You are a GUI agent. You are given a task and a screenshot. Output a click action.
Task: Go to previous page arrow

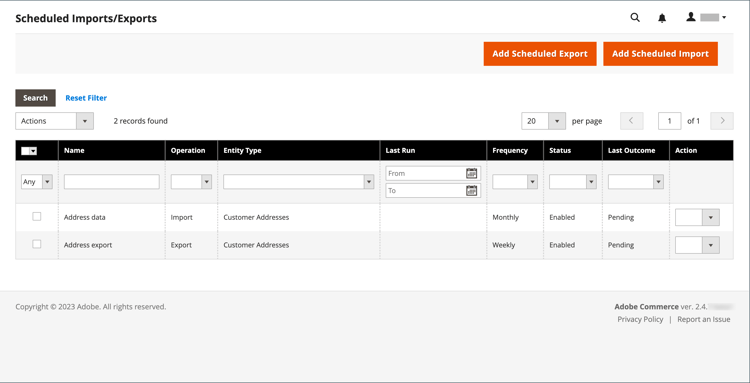coord(631,121)
